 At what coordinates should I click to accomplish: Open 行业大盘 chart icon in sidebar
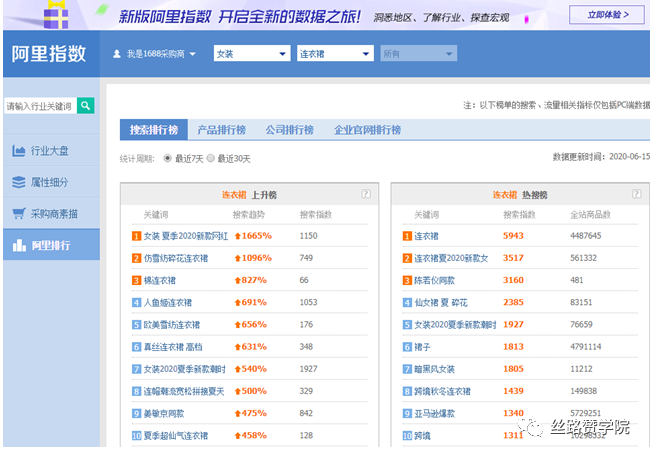point(19,151)
